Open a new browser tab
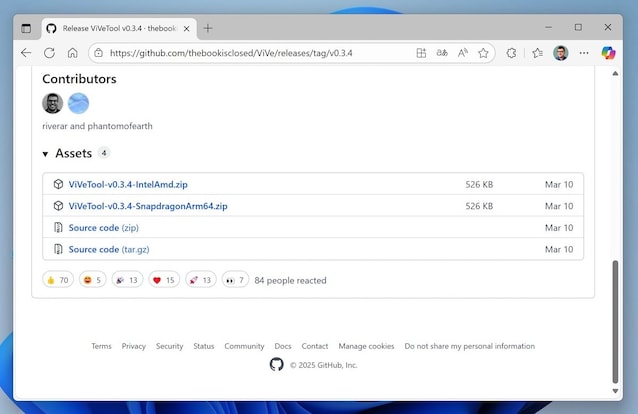 pyautogui.click(x=208, y=28)
